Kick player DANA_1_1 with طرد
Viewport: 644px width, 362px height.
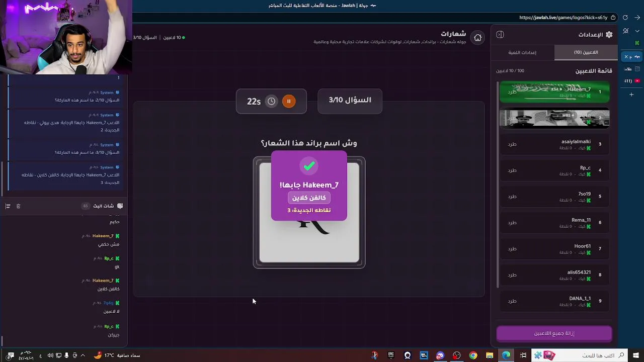pos(512,301)
